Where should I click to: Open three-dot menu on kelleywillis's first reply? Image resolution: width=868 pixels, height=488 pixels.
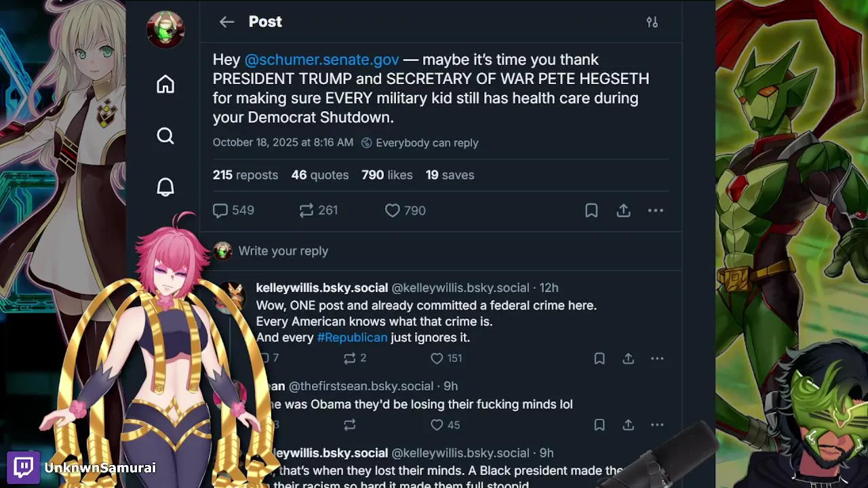pyautogui.click(x=656, y=359)
